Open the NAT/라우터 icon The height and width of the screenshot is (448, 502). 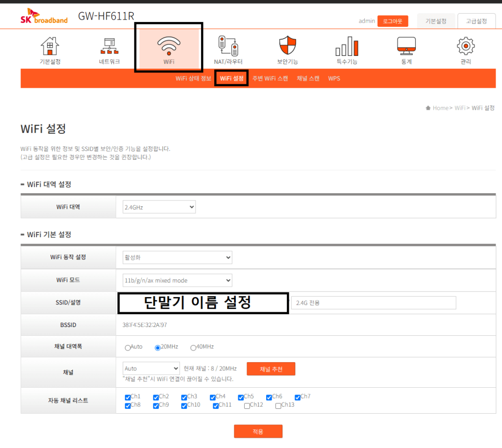[x=228, y=46]
